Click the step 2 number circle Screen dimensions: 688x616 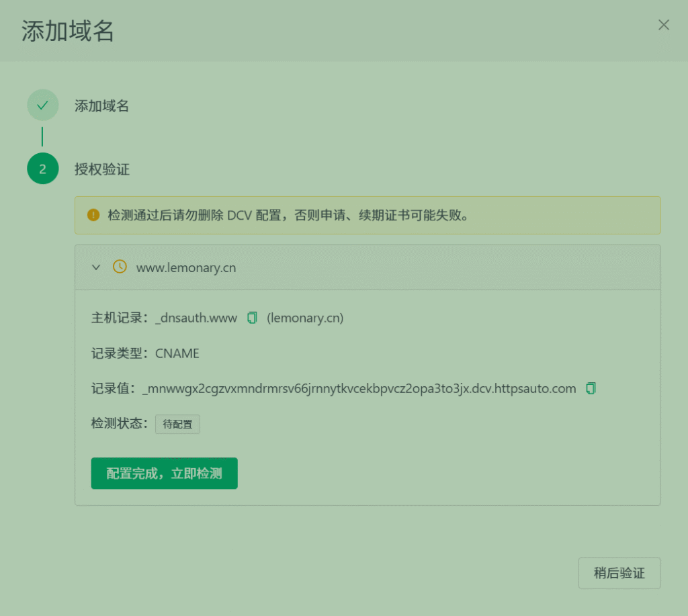(42, 169)
